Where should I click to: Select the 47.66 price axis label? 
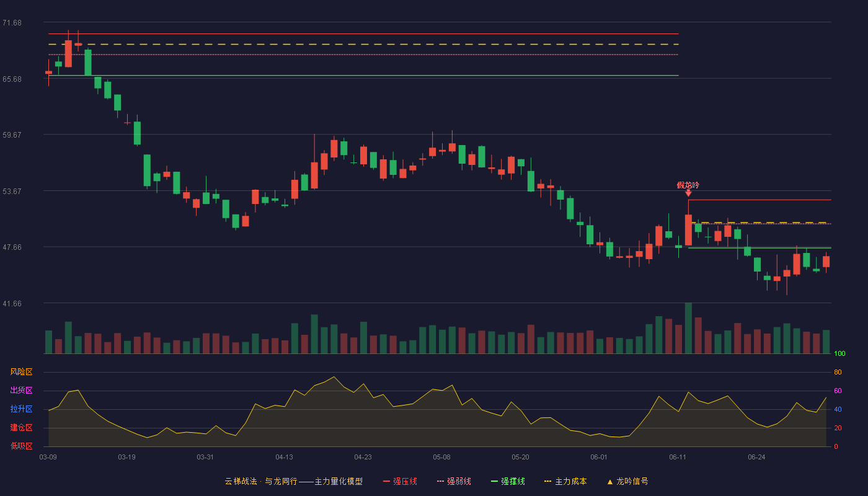12,247
